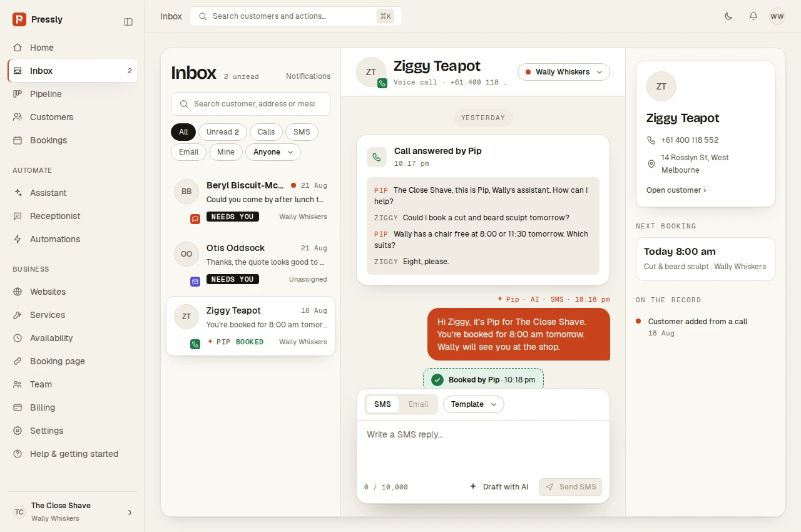Open the Anyone assignee dropdown
Viewport: 801px width, 532px height.
(273, 152)
